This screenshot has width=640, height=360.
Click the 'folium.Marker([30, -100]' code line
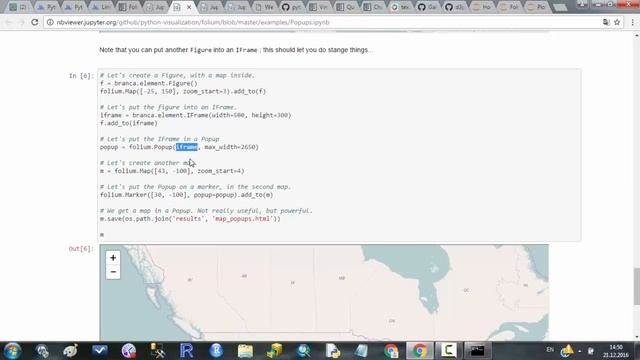[187, 195]
